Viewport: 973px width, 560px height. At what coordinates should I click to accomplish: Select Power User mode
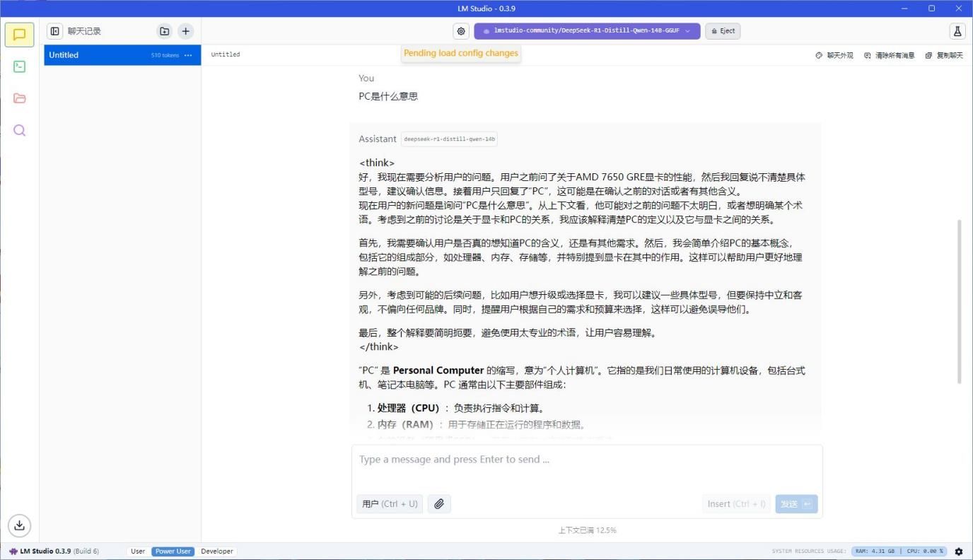click(x=173, y=552)
